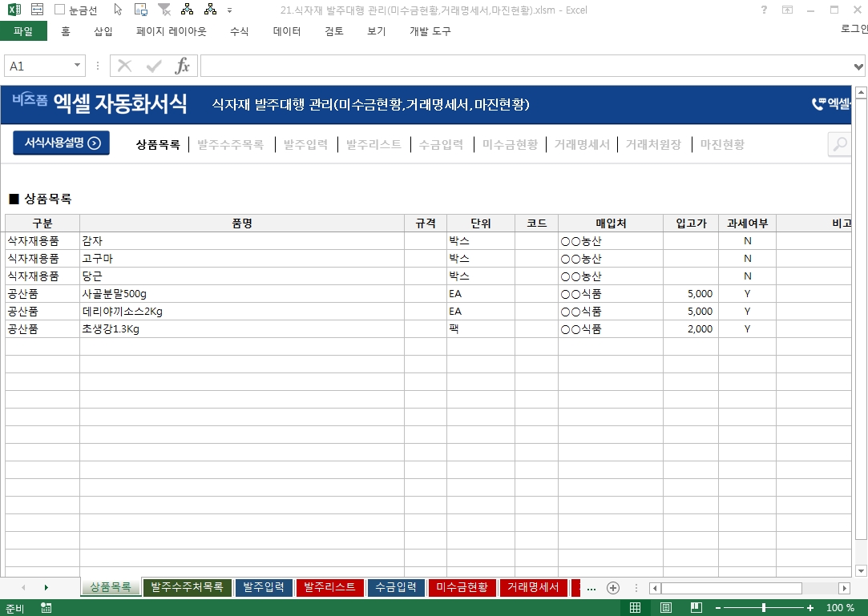Open the 데이터 ribbon tab

pyautogui.click(x=287, y=31)
